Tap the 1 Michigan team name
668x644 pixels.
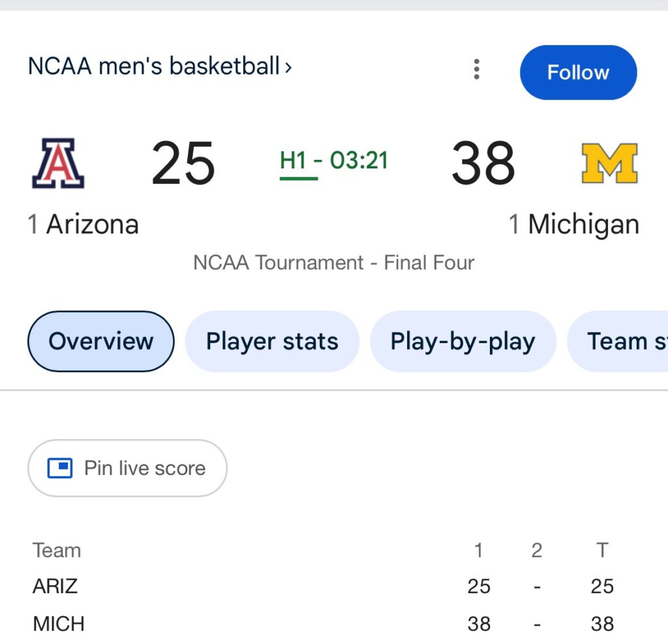click(x=574, y=224)
